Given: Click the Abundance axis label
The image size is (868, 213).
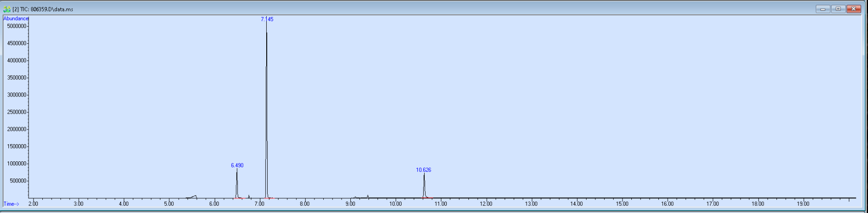Looking at the screenshot, I should (x=16, y=19).
